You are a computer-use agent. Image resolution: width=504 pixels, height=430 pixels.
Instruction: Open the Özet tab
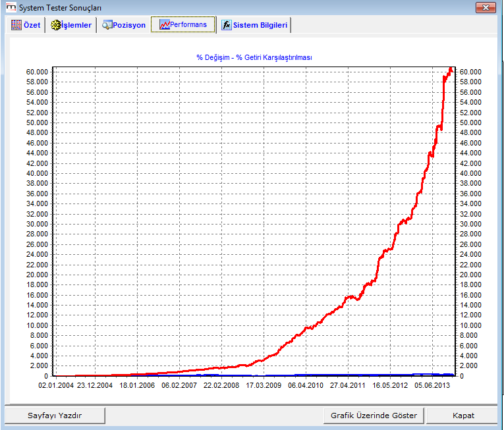26,25
